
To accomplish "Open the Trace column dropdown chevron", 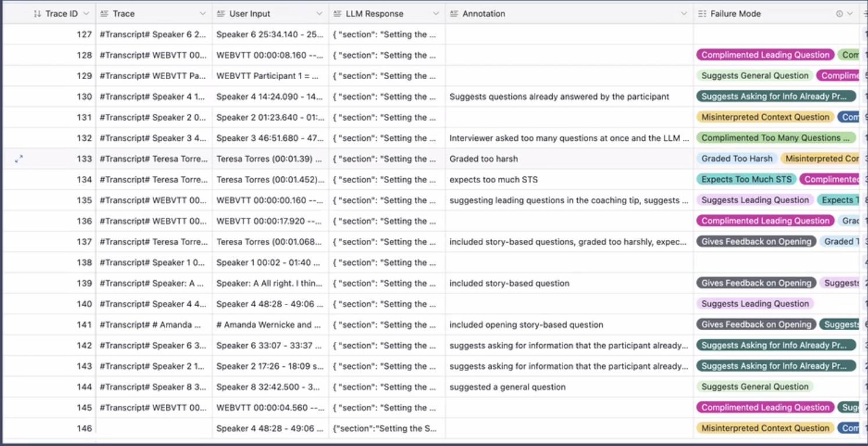I will pos(202,13).
